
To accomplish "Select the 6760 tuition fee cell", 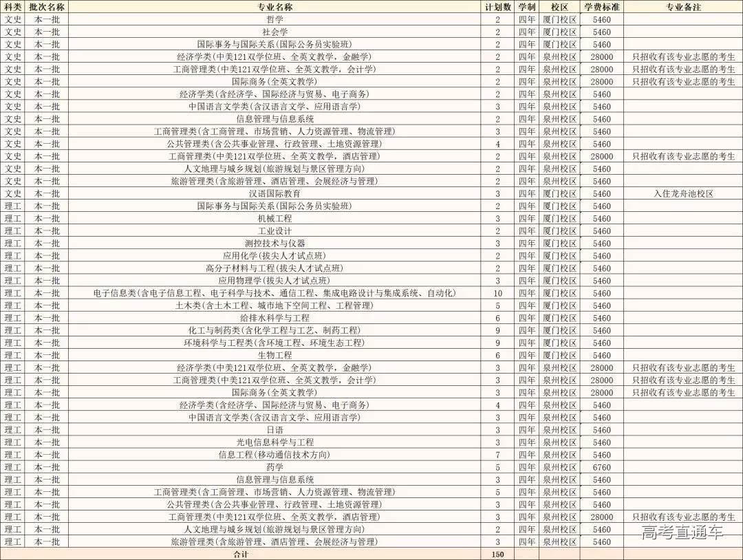I will [601, 467].
